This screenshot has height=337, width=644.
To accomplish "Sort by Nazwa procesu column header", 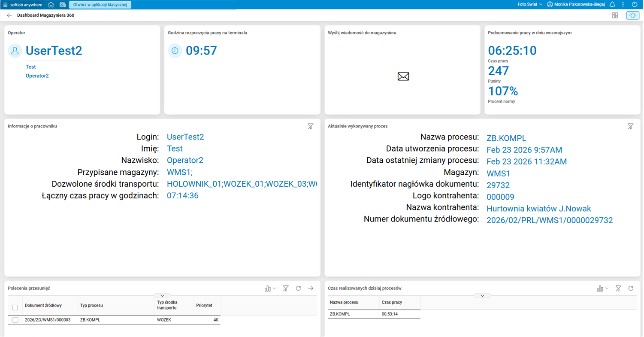I will point(354,303).
